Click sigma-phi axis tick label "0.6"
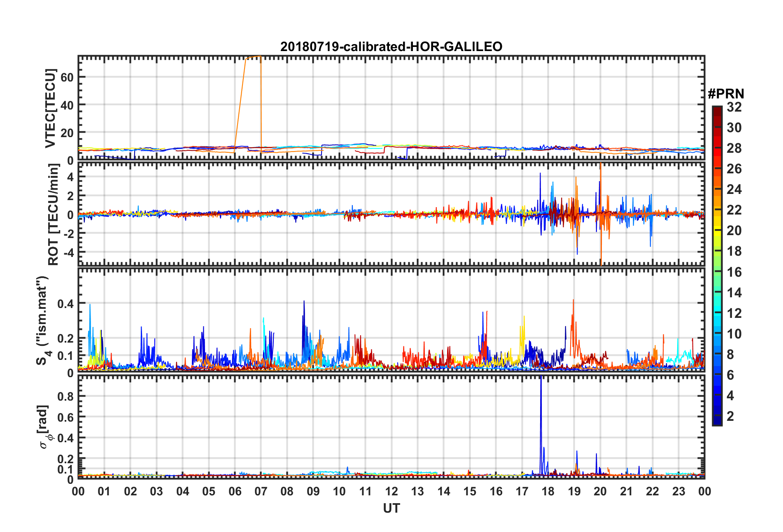This screenshot has width=783, height=532. tap(66, 417)
